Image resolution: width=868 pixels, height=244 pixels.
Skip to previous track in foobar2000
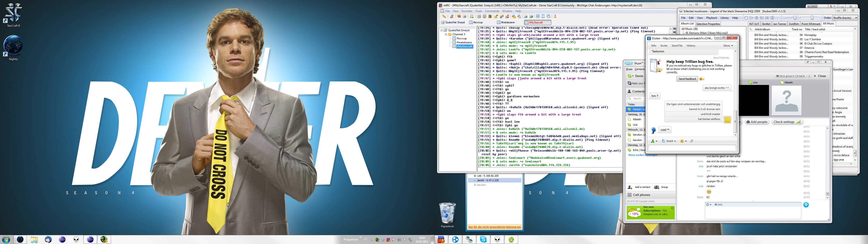762,18
